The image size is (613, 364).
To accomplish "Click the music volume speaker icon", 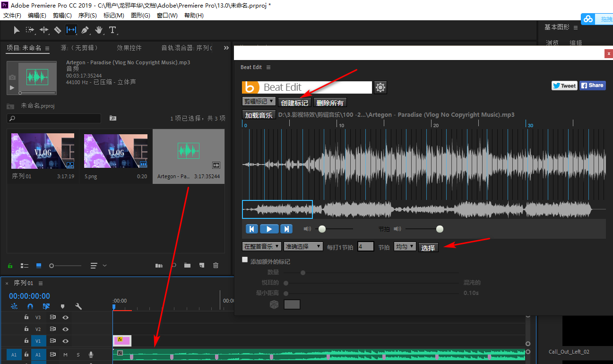I will pyautogui.click(x=307, y=229).
